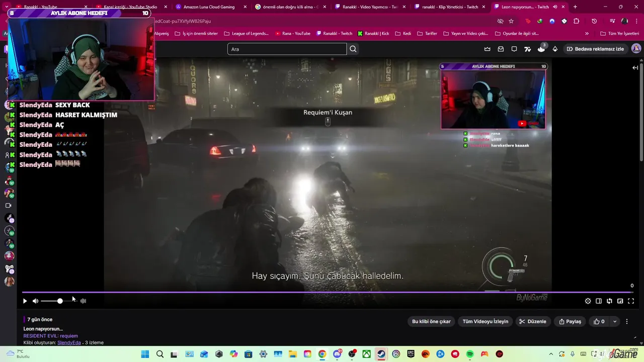
Task: Show hidden system tray icons
Action: pos(551,354)
